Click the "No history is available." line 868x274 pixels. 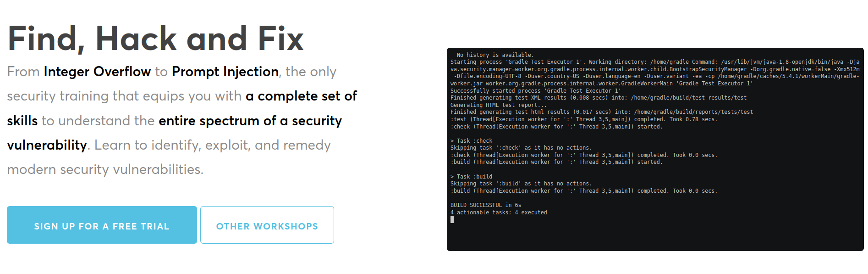495,55
